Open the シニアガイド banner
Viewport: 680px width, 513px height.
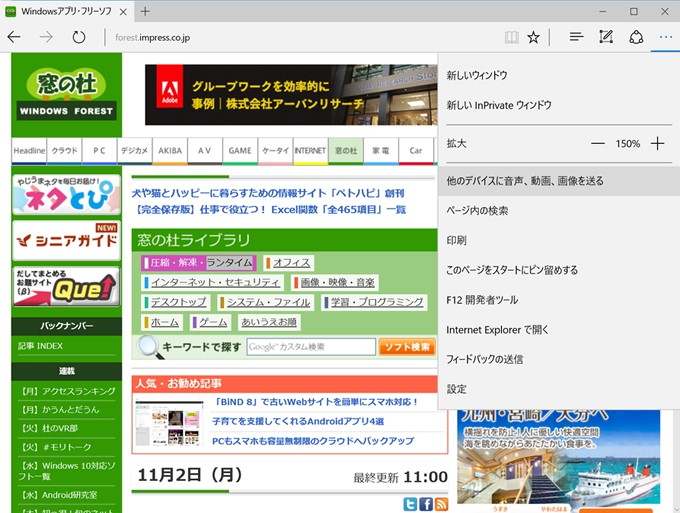coord(66,241)
